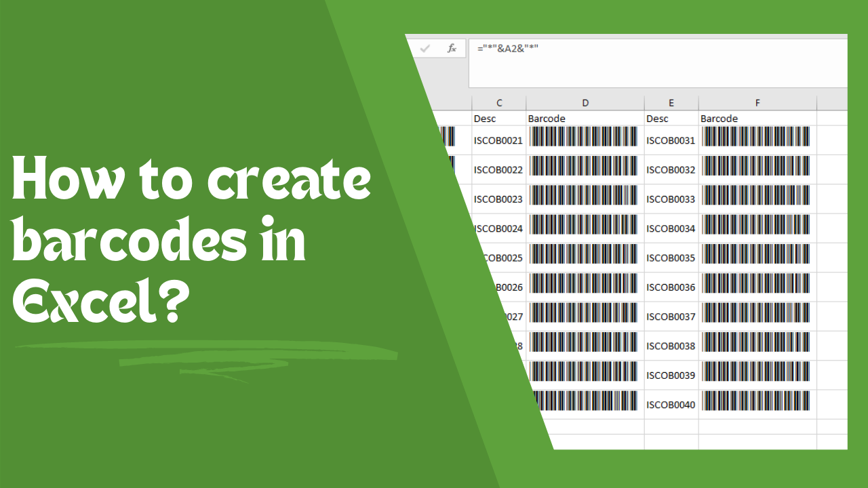Screen dimensions: 868x488
Task: Click the barcode next to ISCOB0035
Action: (756, 253)
